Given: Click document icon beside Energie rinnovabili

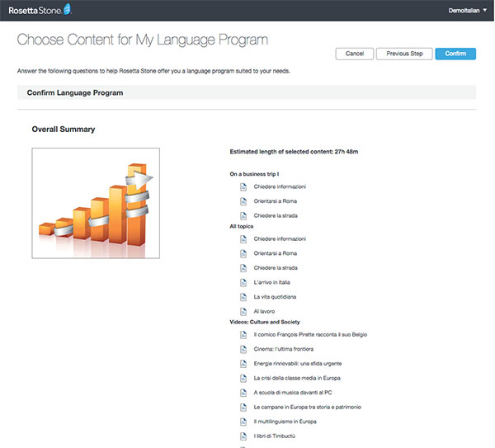Looking at the screenshot, I should click(x=243, y=363).
